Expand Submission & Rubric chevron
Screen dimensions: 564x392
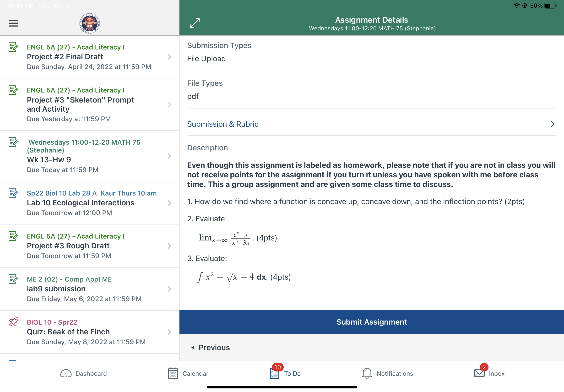click(x=552, y=124)
